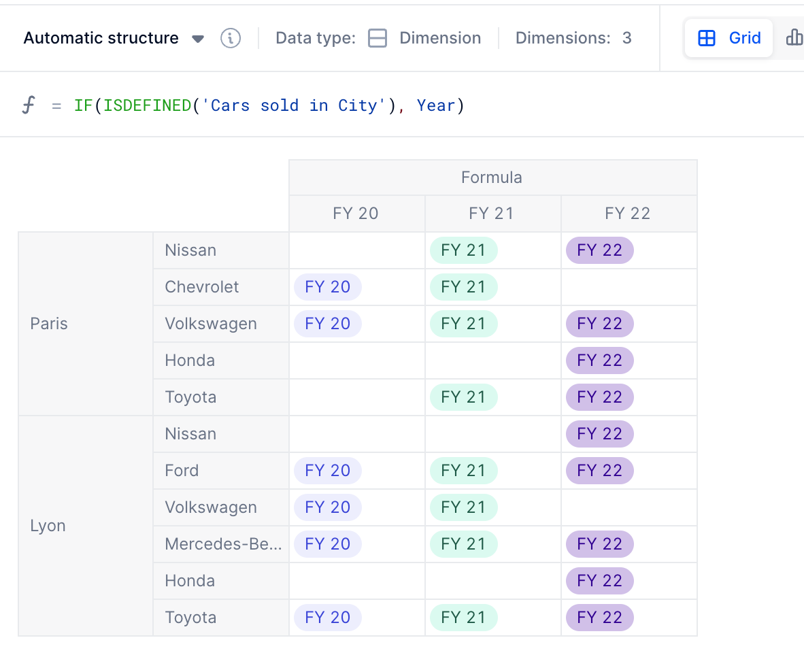
Task: Open the Automatic structure dropdown
Action: point(114,38)
